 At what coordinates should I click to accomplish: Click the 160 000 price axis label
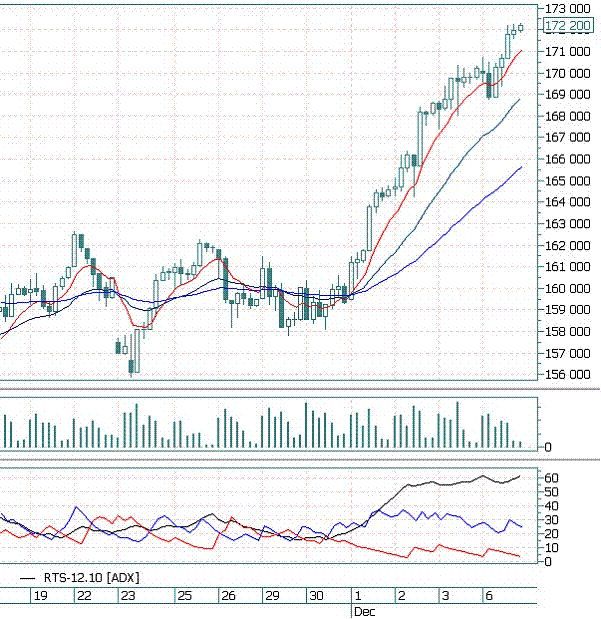568,289
